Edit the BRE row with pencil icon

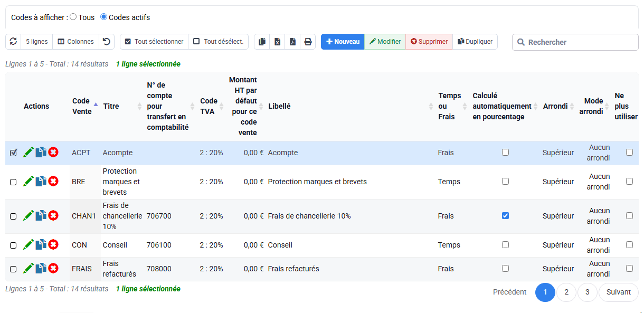click(x=29, y=182)
